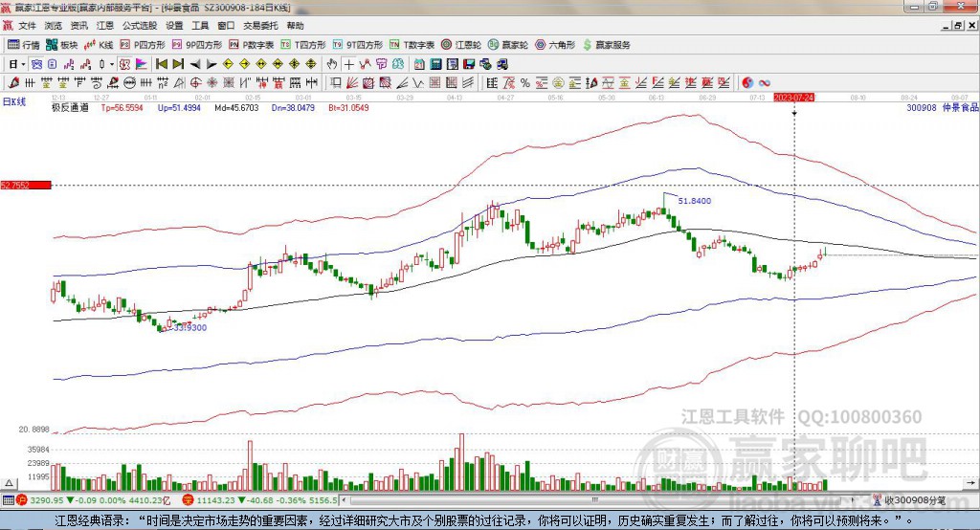Click the 2023-07-24 date marker on the timeline
The height and width of the screenshot is (530, 980).
pos(793,98)
